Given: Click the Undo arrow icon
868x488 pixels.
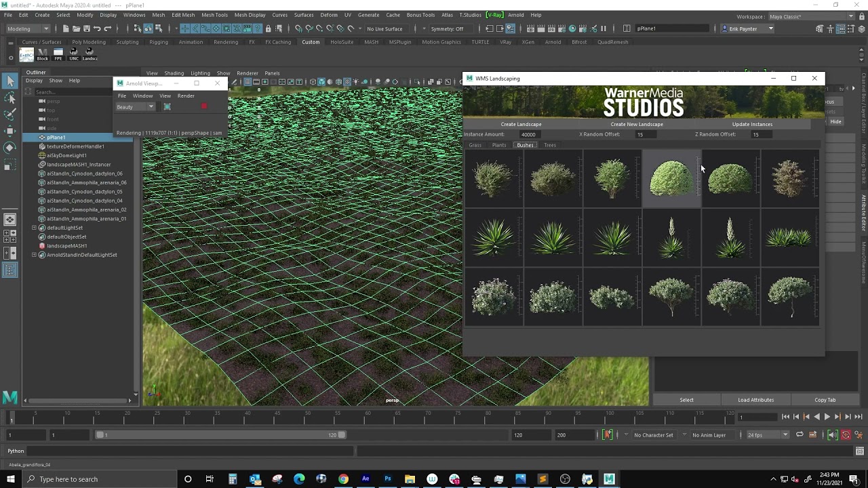Looking at the screenshot, I should point(97,28).
